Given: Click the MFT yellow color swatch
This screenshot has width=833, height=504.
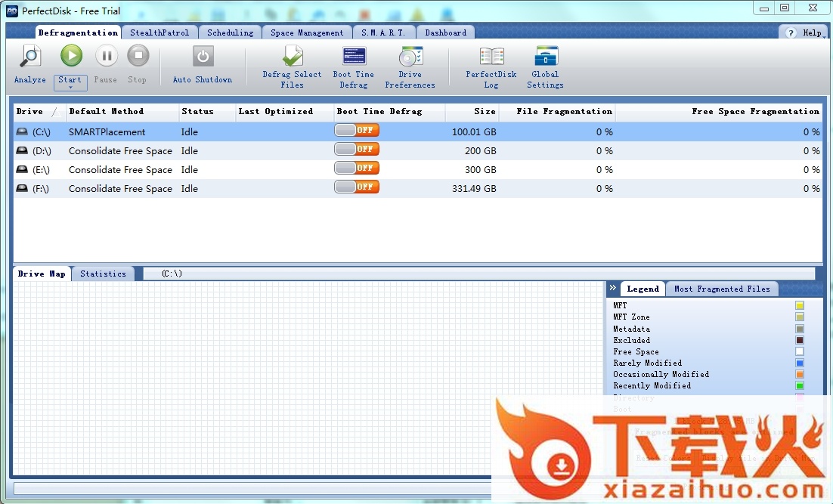Looking at the screenshot, I should click(800, 305).
